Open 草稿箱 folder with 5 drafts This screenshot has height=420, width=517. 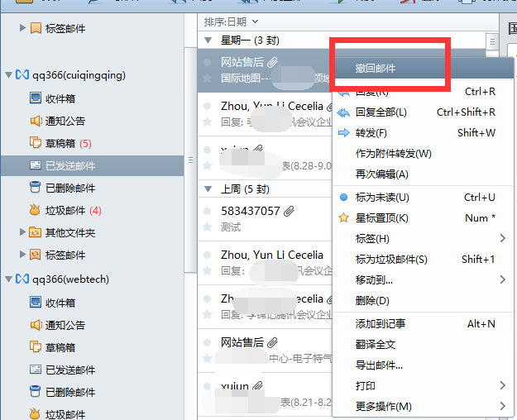(60, 143)
